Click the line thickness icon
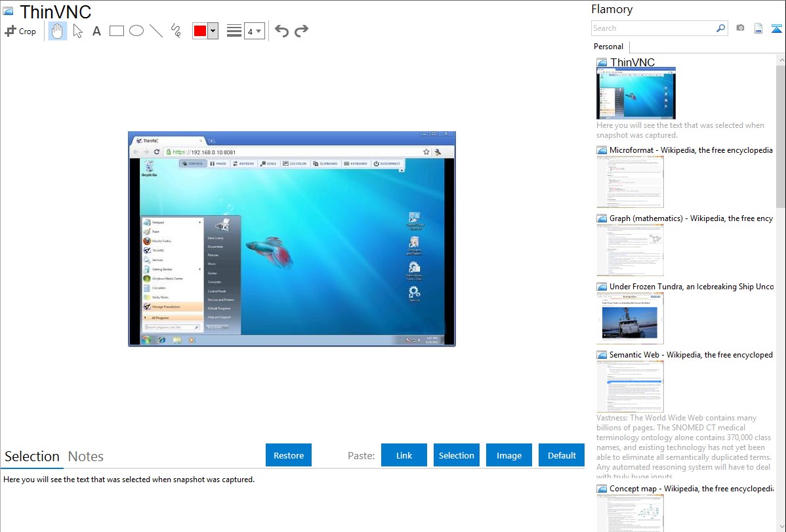The image size is (786, 532). click(x=234, y=31)
